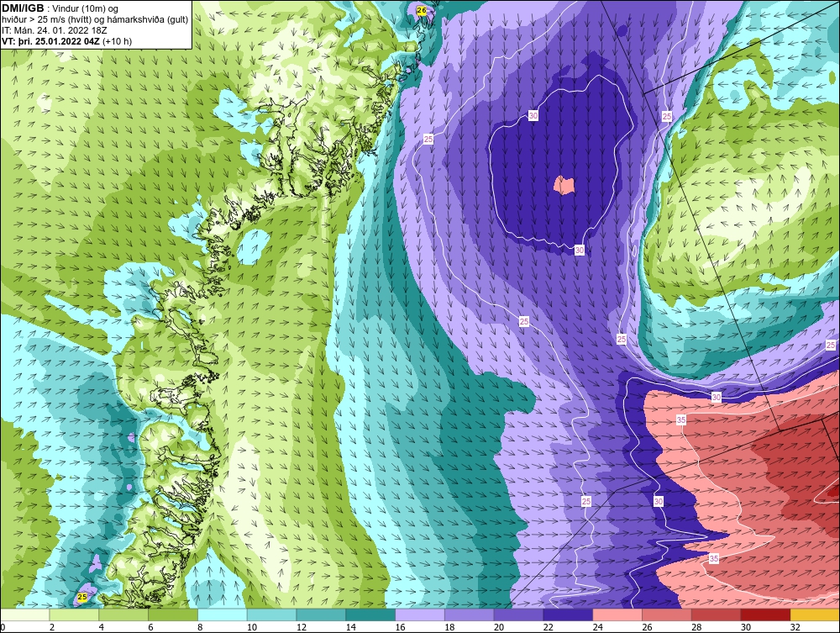Click the "(+10 h)" forecast offset text
Screen dimensions: 840x633
117,41
